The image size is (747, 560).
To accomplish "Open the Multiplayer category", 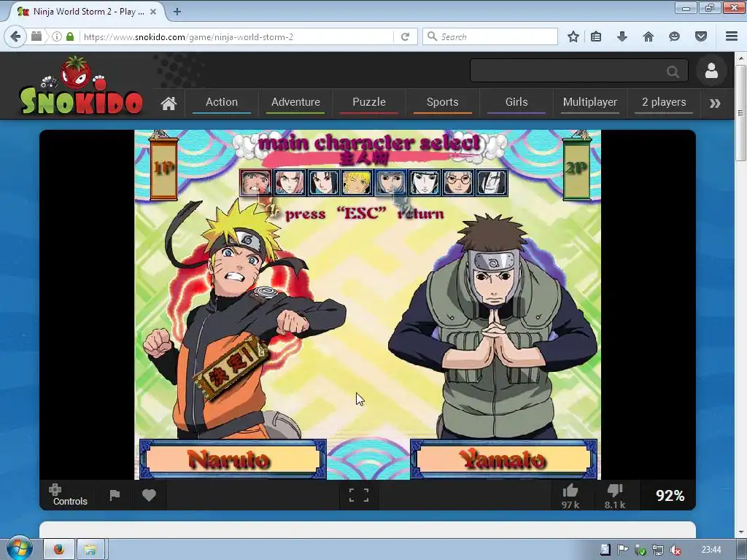I will pos(589,102).
